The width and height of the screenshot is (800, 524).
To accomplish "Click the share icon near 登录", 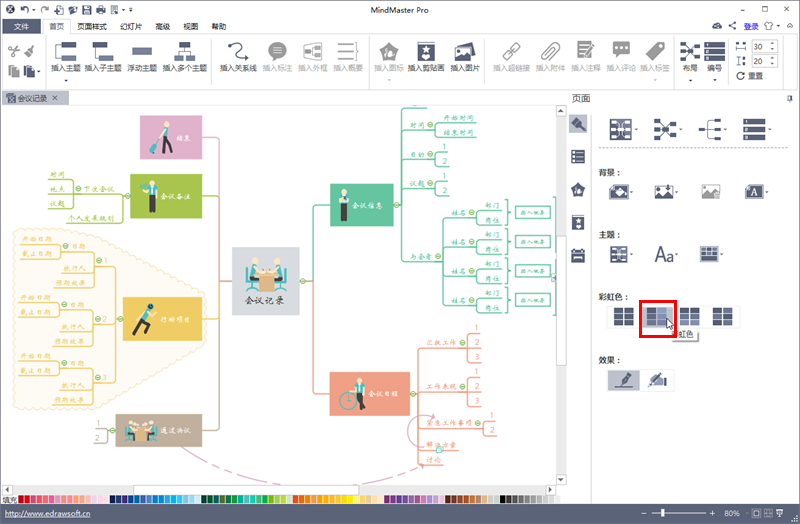I will [732, 26].
